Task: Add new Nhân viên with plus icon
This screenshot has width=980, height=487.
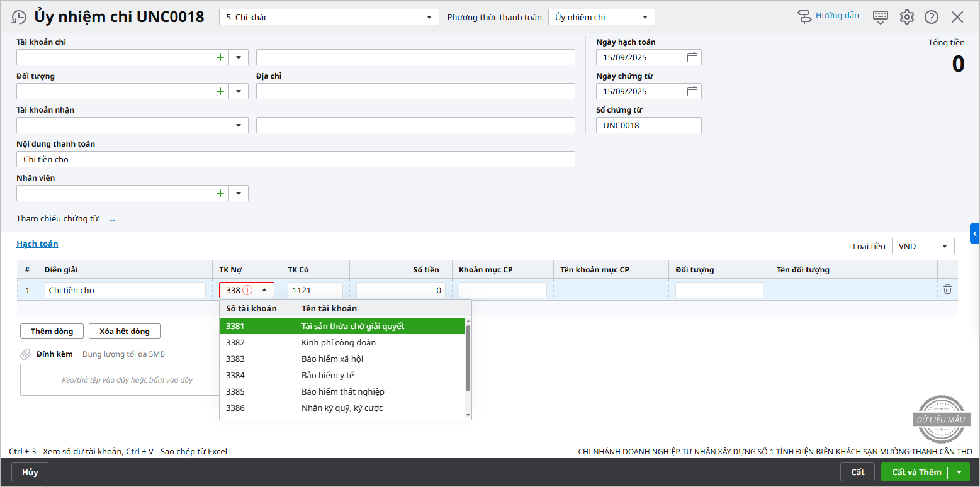Action: (220, 193)
